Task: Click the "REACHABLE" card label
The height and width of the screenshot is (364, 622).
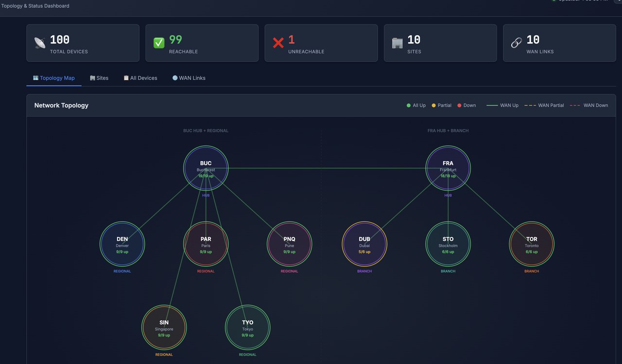Action: tap(184, 51)
